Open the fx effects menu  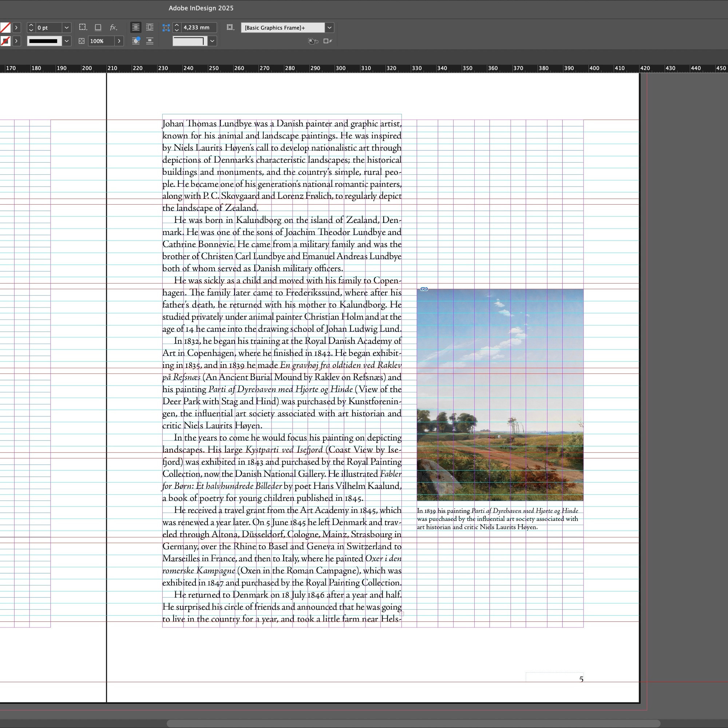(x=113, y=27)
